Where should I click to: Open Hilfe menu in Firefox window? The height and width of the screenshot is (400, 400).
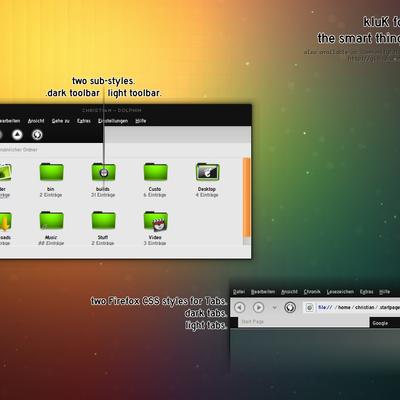(384, 292)
